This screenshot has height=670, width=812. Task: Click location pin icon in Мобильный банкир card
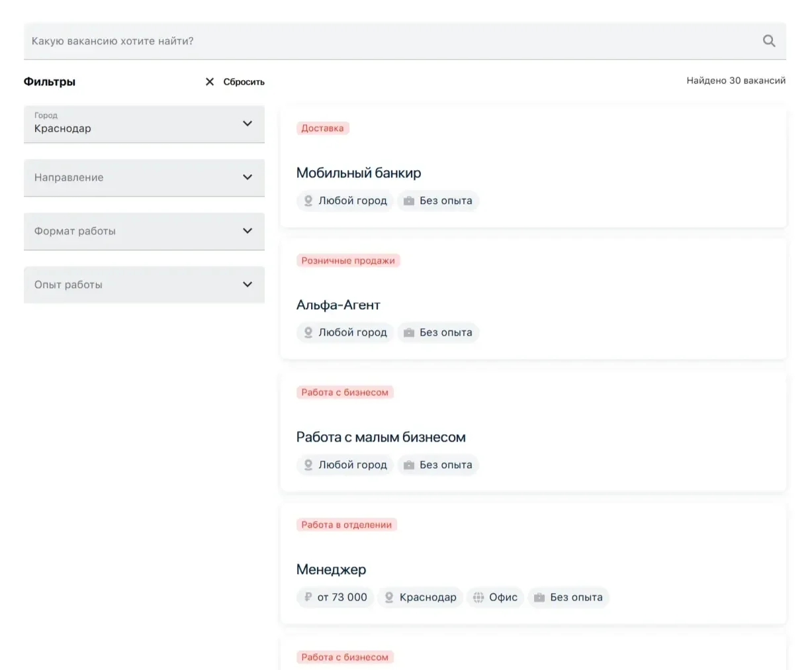(x=308, y=201)
